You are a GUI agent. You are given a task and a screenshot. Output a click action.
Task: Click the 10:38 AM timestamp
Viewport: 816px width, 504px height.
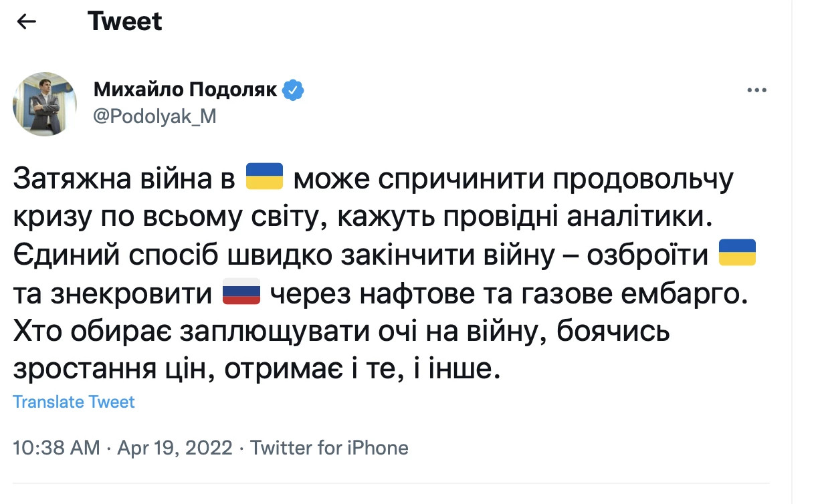coord(56,447)
